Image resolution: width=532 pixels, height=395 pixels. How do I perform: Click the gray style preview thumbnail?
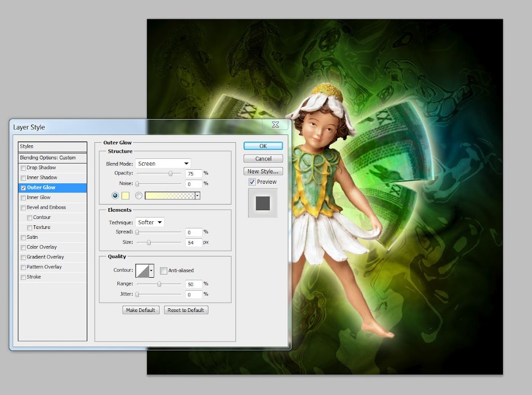click(262, 203)
